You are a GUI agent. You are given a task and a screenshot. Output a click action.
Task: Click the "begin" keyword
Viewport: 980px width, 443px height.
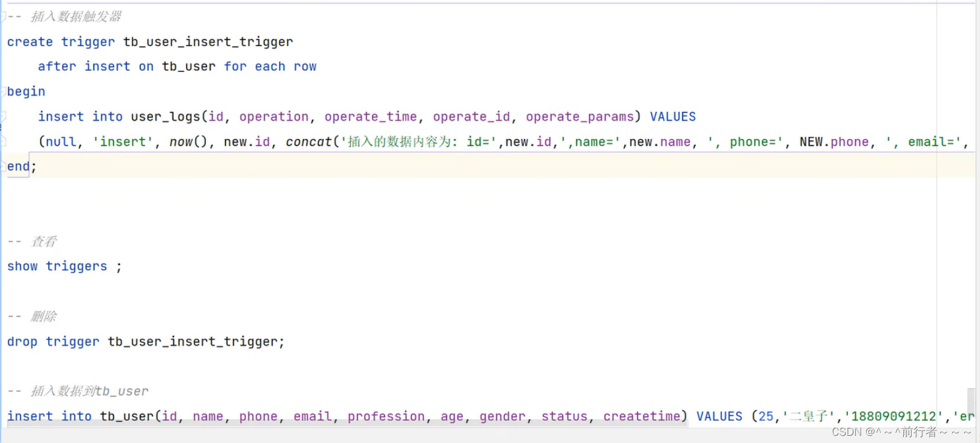pyautogui.click(x=26, y=92)
